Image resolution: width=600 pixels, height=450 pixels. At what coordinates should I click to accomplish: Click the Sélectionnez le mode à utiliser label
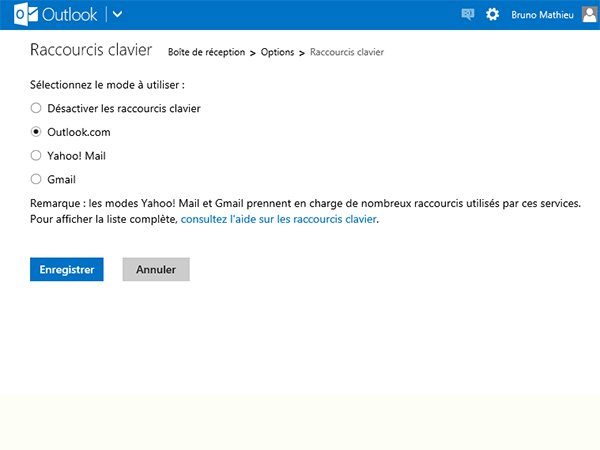click(x=107, y=85)
